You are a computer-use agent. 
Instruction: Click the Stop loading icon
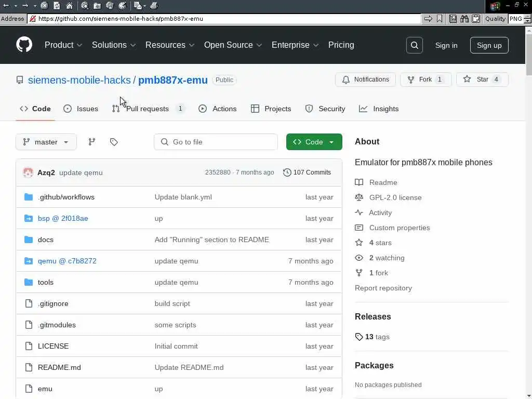[45, 6]
